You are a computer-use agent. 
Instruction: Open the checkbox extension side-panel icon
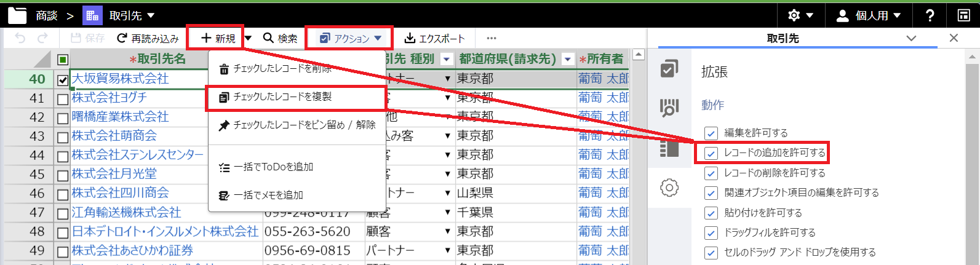coord(669,69)
